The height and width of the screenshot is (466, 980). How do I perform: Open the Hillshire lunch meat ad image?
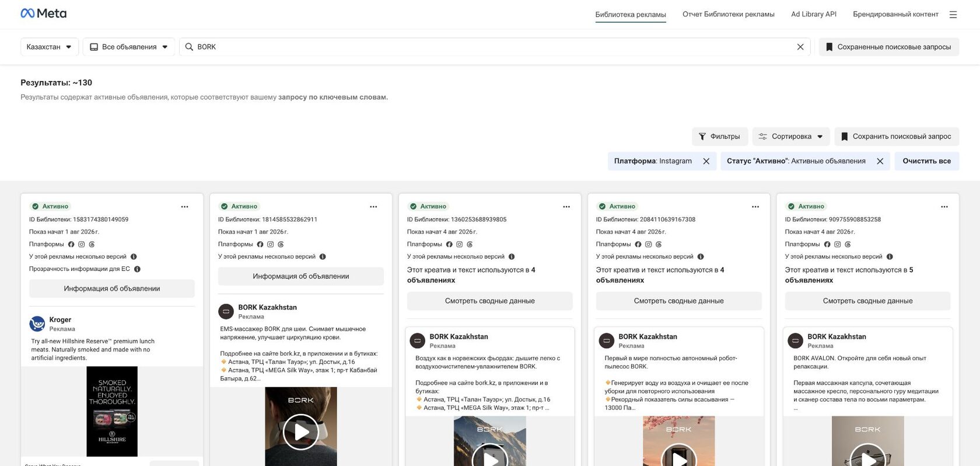[112, 411]
